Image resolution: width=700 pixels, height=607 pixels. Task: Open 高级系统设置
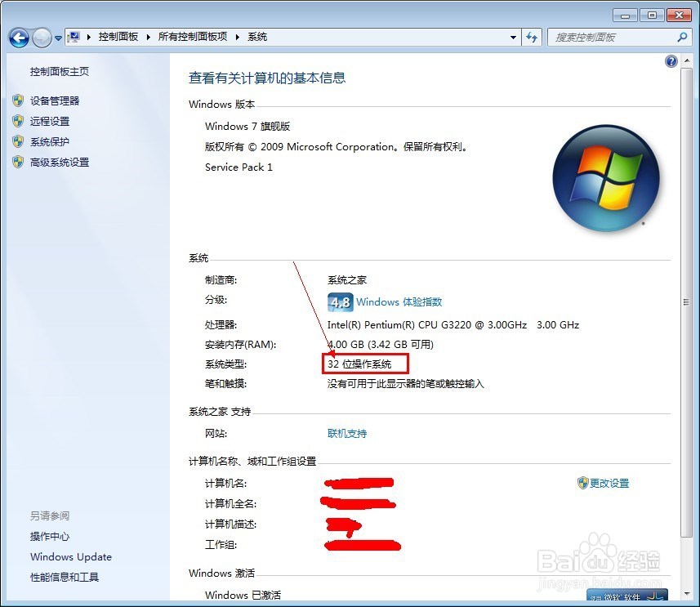click(x=60, y=163)
